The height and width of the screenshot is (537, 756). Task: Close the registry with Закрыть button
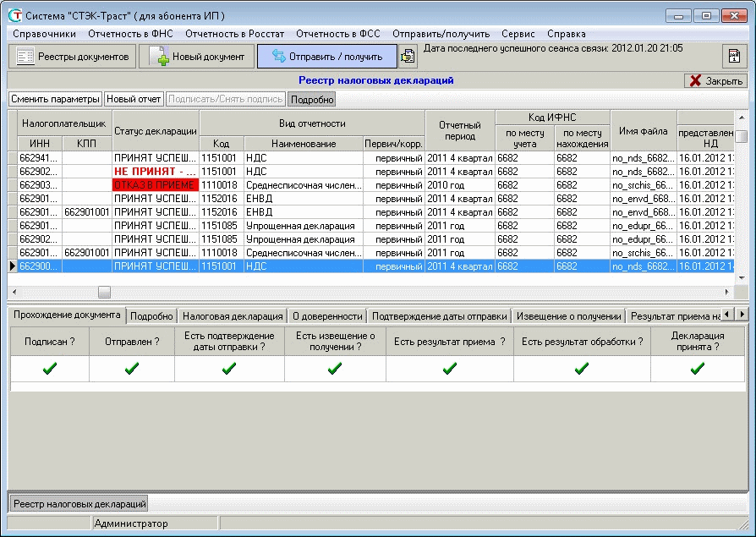point(716,80)
